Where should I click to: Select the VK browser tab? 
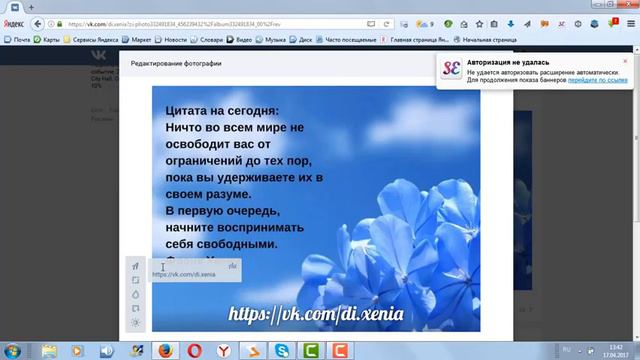(15, 7)
